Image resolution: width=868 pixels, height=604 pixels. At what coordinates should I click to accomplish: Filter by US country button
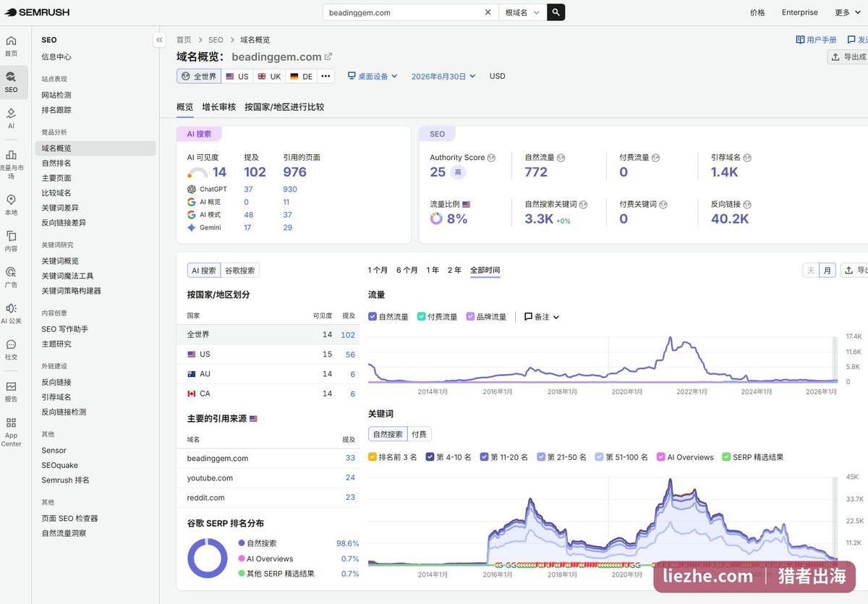tap(237, 76)
